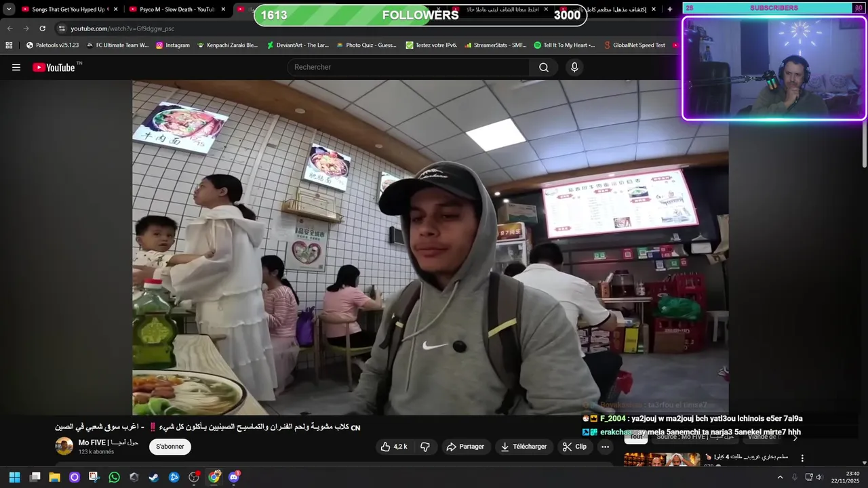Screen dimensions: 868x488
Task: Click the S'abonner subscribe button
Action: 170,447
